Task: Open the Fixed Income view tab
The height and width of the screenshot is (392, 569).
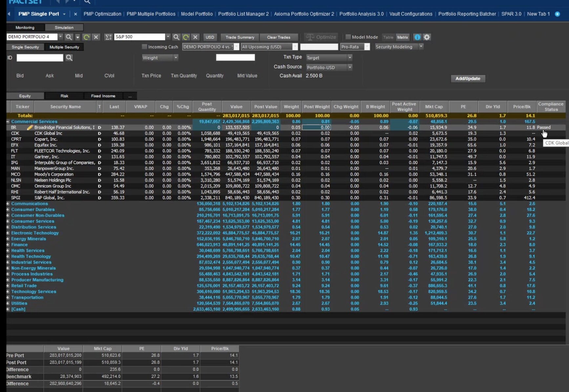Action: pos(103,96)
